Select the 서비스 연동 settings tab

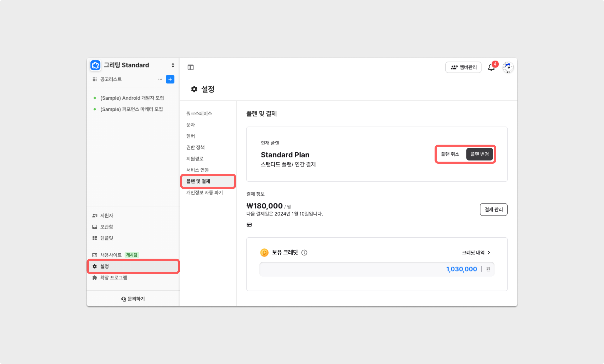[x=197, y=170]
